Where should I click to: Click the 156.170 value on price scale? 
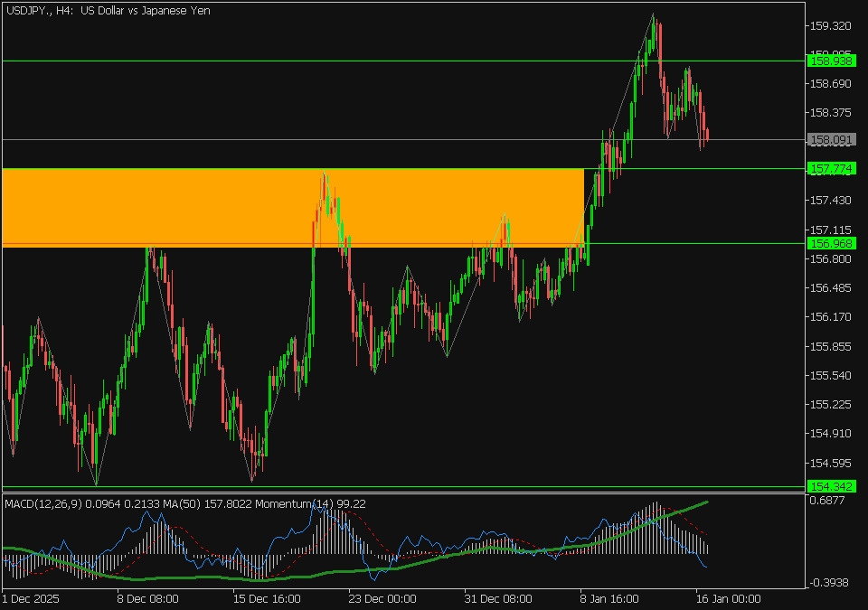pyautogui.click(x=832, y=317)
